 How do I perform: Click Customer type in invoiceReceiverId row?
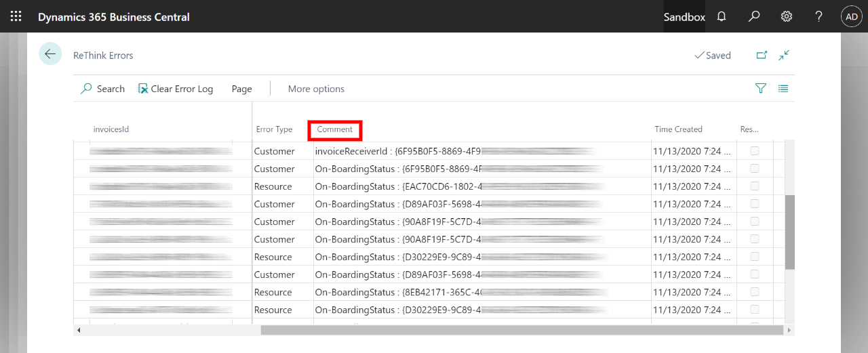point(275,151)
